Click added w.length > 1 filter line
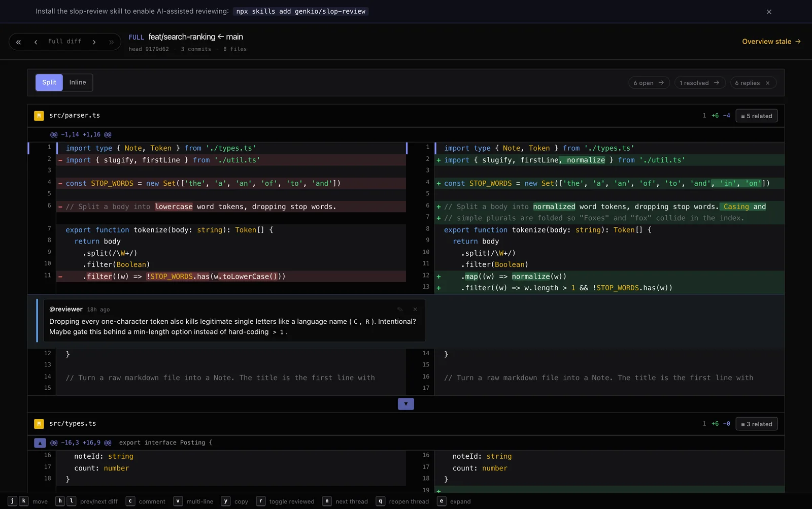The height and width of the screenshot is (509, 812). pos(609,288)
